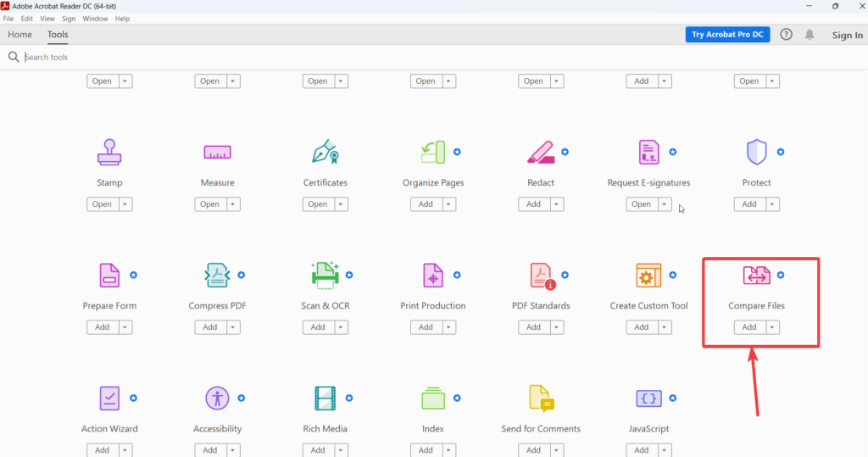Open the View menu
The height and width of the screenshot is (457, 868).
(x=47, y=19)
